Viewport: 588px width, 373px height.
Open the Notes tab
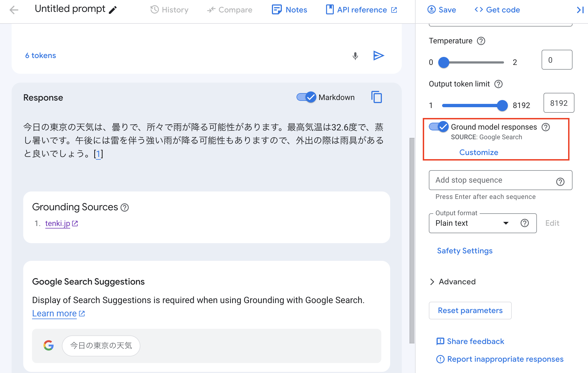click(290, 10)
